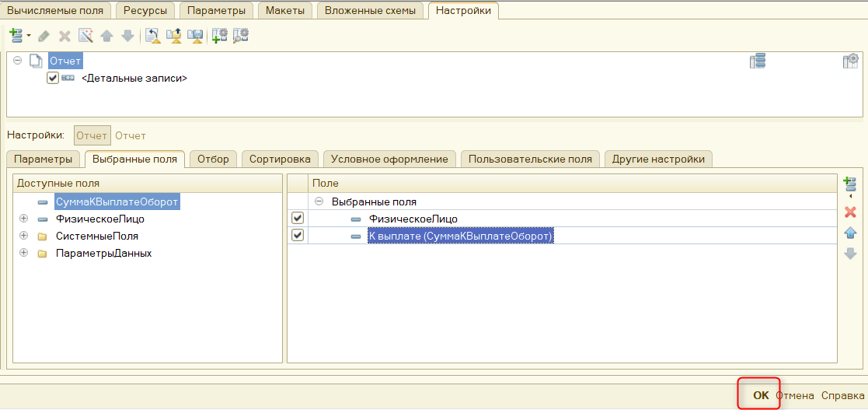Screen dimensions: 868x410
Task: Move selected field up with blue arrow
Action: (850, 233)
